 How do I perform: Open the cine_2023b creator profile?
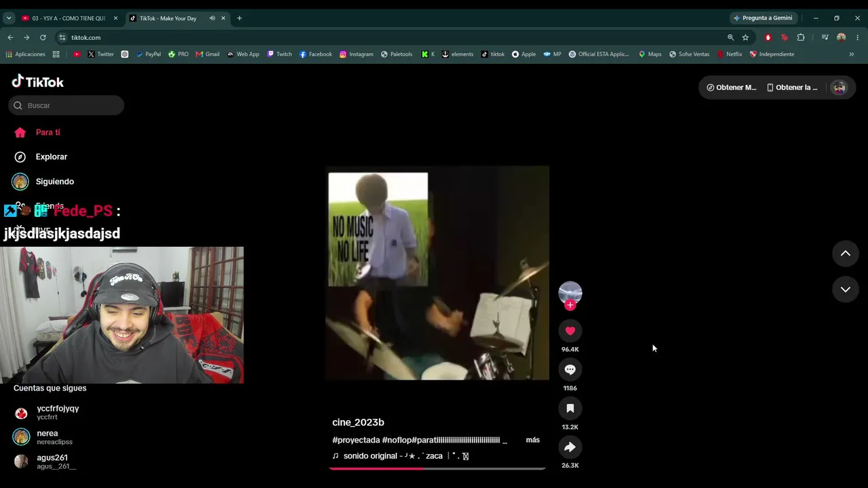pyautogui.click(x=358, y=422)
